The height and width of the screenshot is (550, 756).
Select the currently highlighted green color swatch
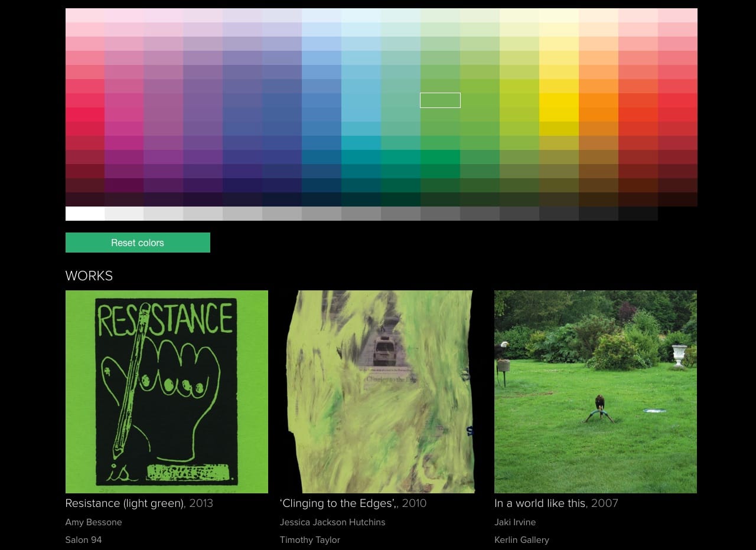coord(440,100)
